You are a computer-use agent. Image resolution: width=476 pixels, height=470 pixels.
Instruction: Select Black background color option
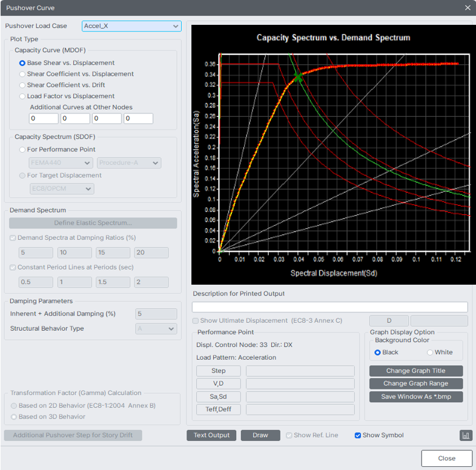378,352
